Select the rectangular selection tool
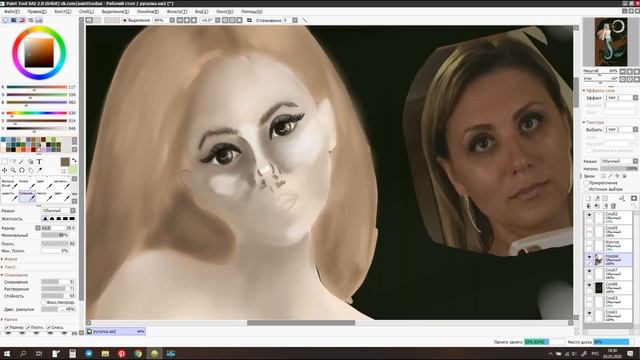The width and height of the screenshot is (640, 360). (x=4, y=162)
